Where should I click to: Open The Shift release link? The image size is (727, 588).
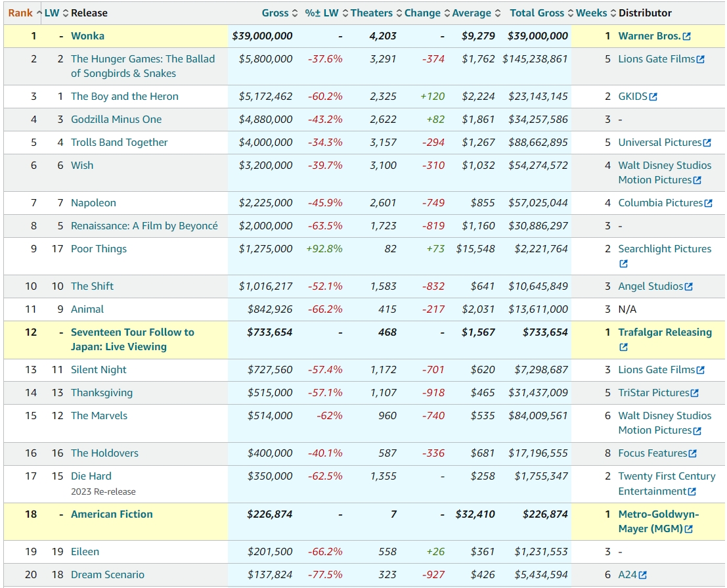pos(92,286)
